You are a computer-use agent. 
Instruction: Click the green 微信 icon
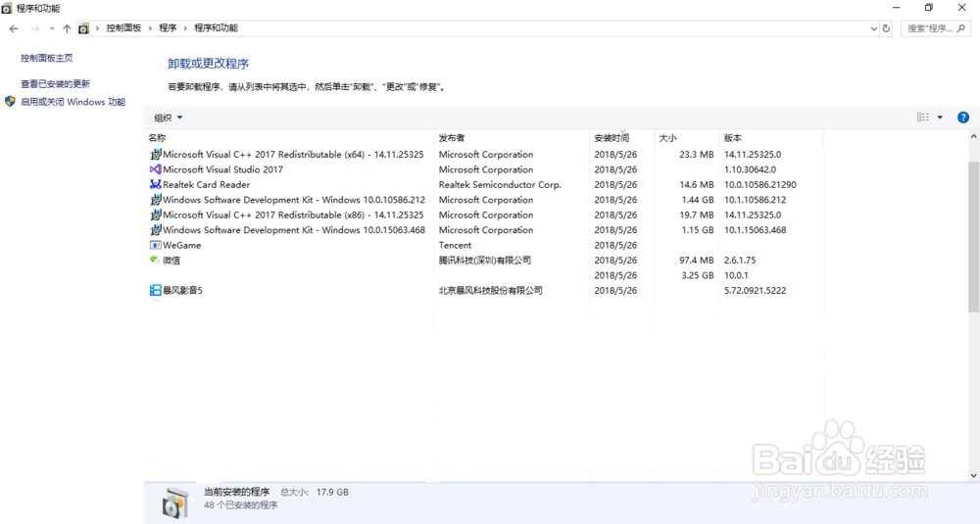tap(155, 260)
